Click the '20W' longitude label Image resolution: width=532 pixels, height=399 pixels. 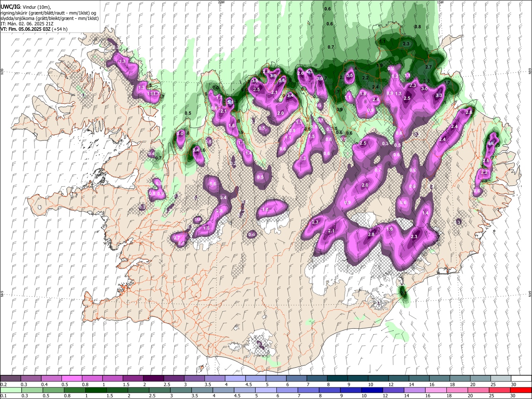point(221,2)
